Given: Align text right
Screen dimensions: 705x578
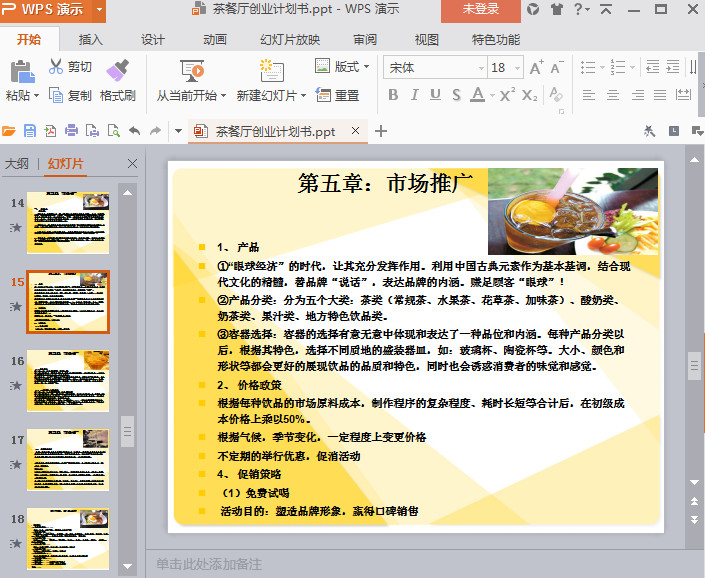Looking at the screenshot, I should pyautogui.click(x=637, y=95).
